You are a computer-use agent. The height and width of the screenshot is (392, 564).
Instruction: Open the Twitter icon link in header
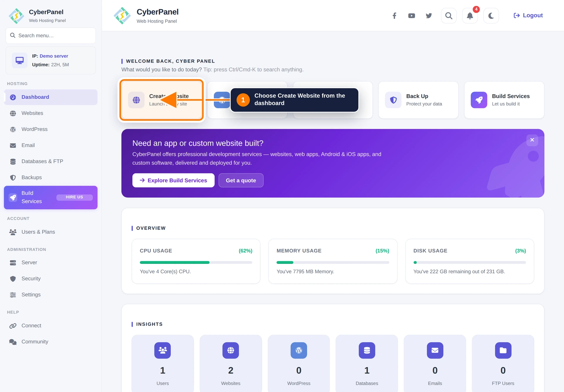pyautogui.click(x=429, y=16)
